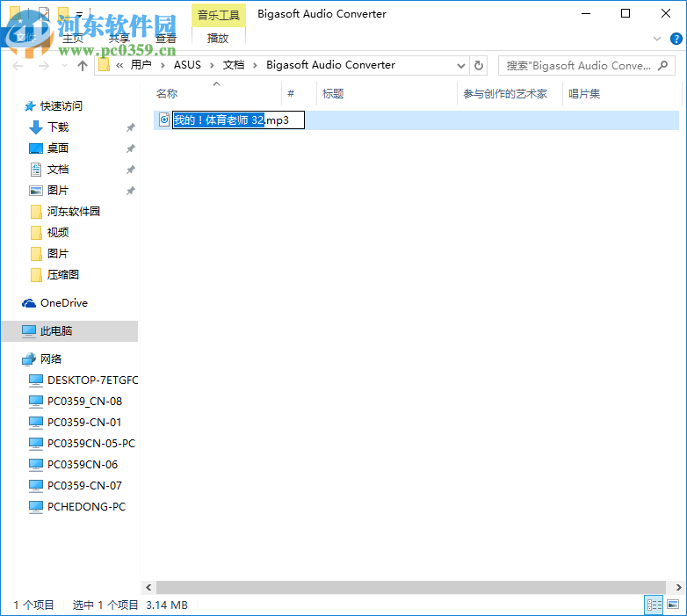Image resolution: width=687 pixels, height=616 pixels.
Task: Click the 文档 breadcrumb segment
Action: (x=234, y=65)
